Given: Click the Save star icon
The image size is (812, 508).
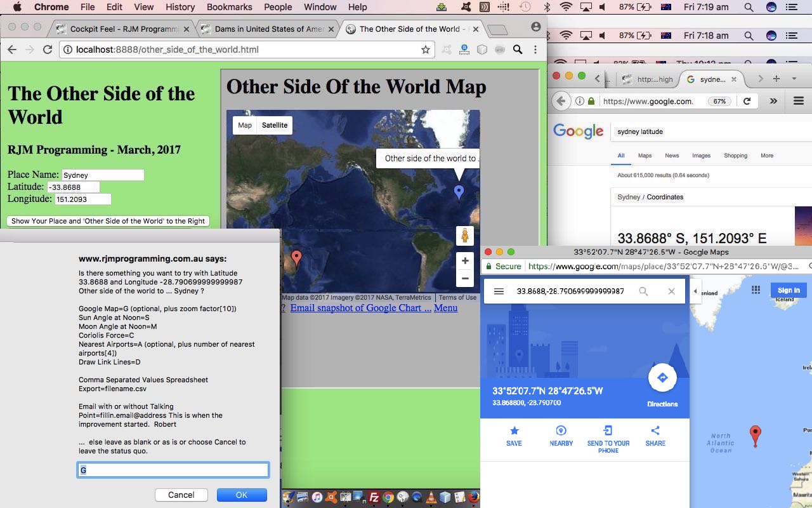Looking at the screenshot, I should (x=514, y=431).
